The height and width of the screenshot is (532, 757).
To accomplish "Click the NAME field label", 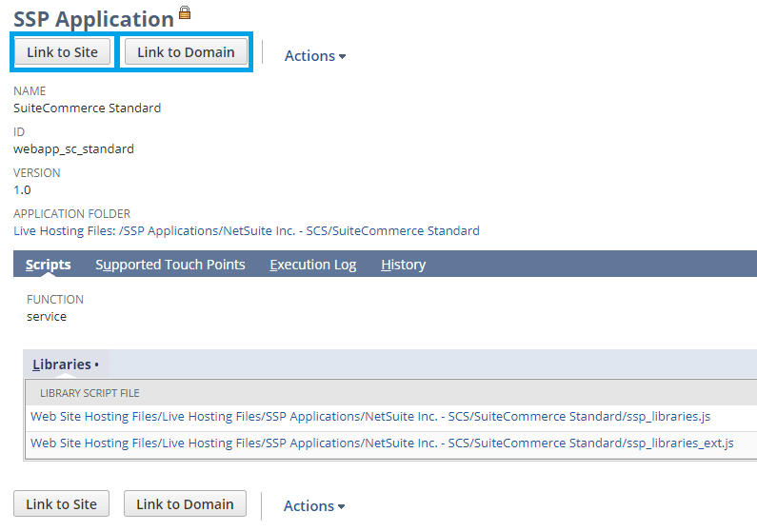I will click(x=30, y=90).
